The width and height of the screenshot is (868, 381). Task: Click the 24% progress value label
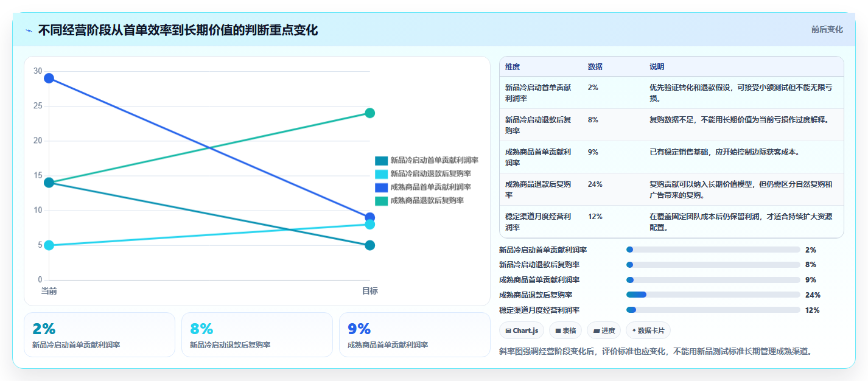pos(813,295)
